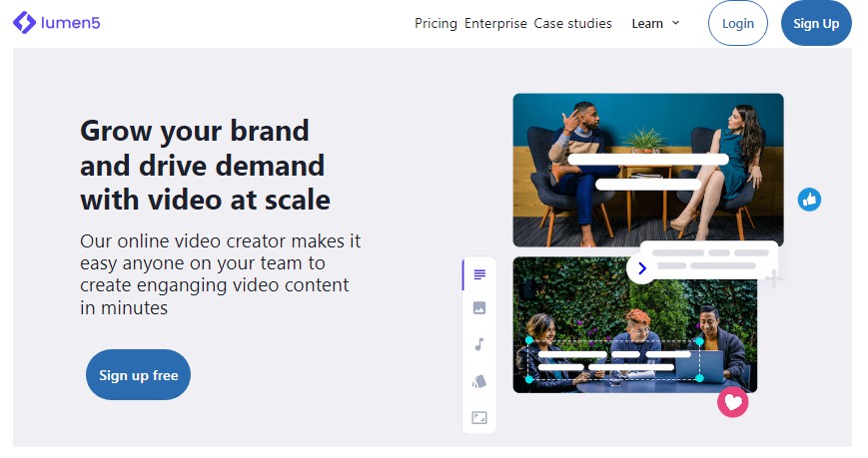Viewport: 868px width, 458px height.
Task: Click the pink heart icon
Action: 732,402
